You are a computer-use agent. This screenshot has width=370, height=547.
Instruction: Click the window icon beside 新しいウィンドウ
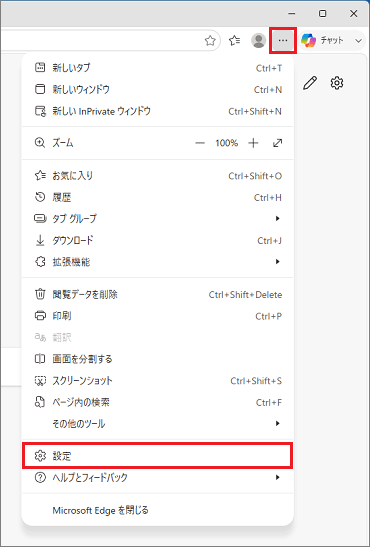click(40, 89)
